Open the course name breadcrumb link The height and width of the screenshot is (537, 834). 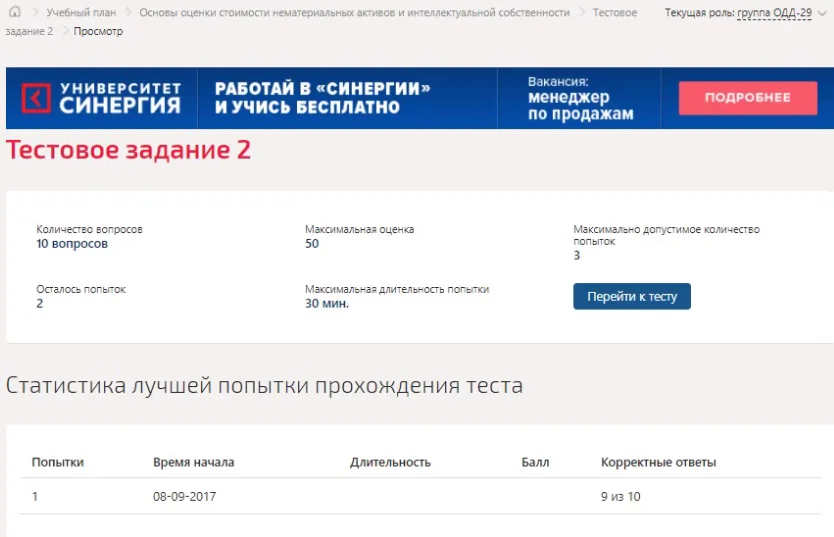coord(354,12)
